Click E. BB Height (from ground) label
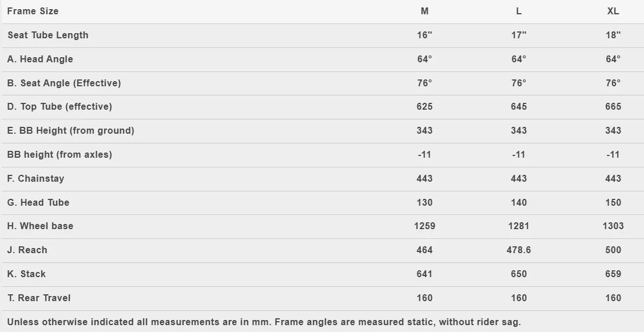Viewport: 644px width, 332px height. click(x=71, y=130)
